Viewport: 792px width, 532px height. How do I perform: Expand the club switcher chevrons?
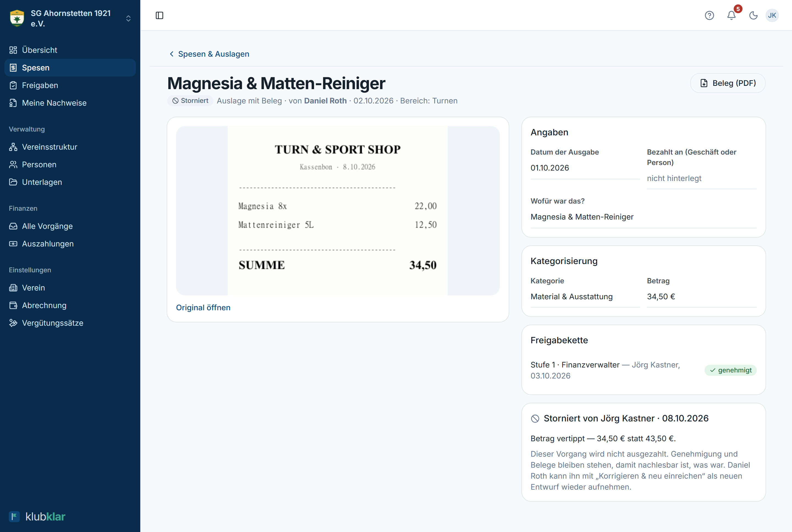tap(128, 18)
